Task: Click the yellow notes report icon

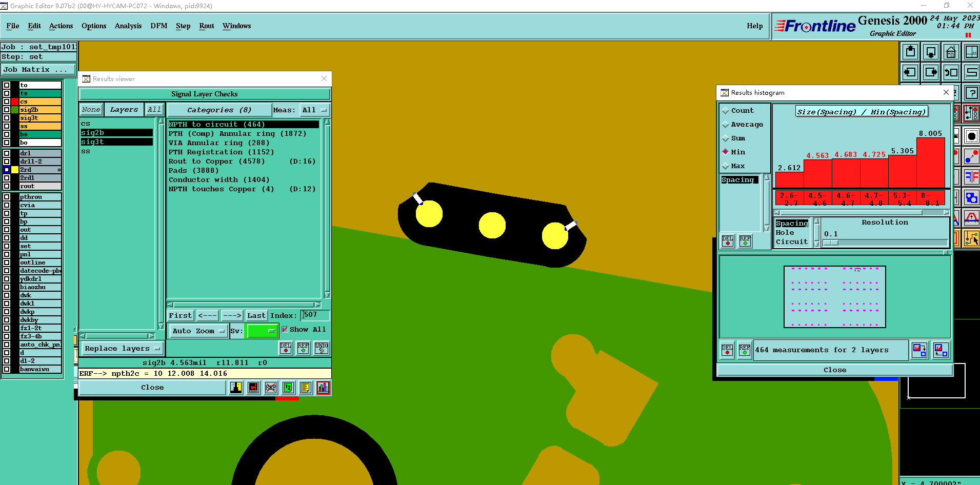Action: (306, 388)
